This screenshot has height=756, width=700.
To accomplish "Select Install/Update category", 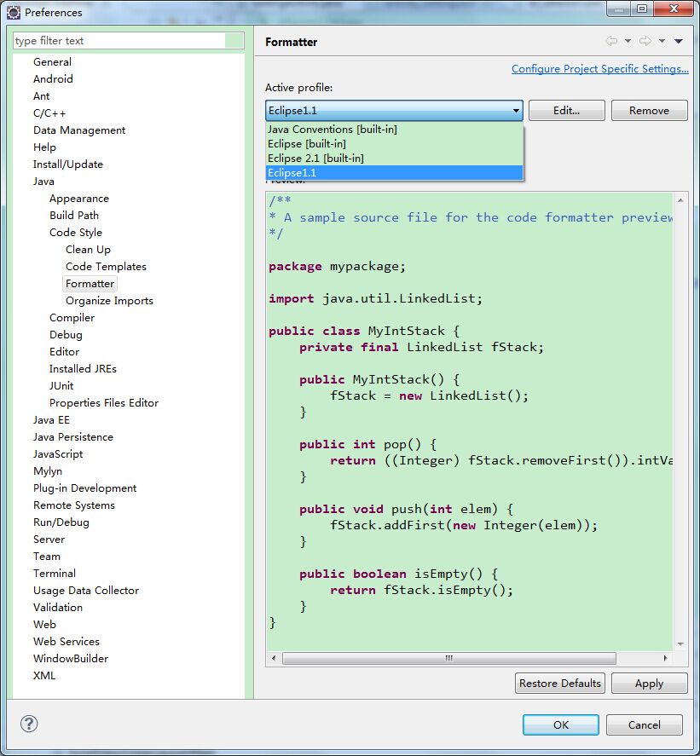I will 68,164.
